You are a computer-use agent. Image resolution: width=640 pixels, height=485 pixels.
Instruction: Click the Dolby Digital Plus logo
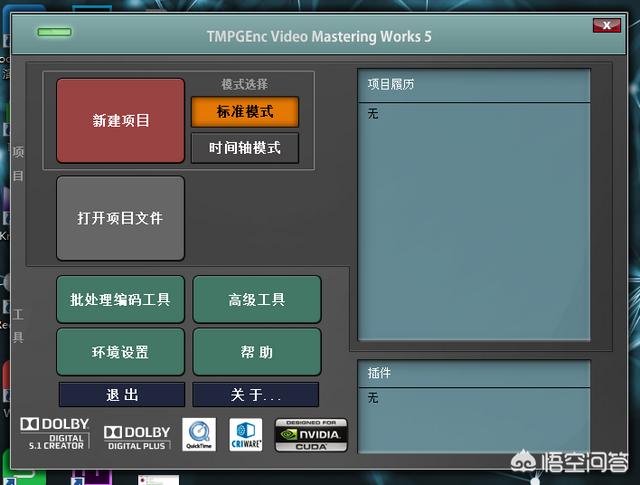pos(137,438)
